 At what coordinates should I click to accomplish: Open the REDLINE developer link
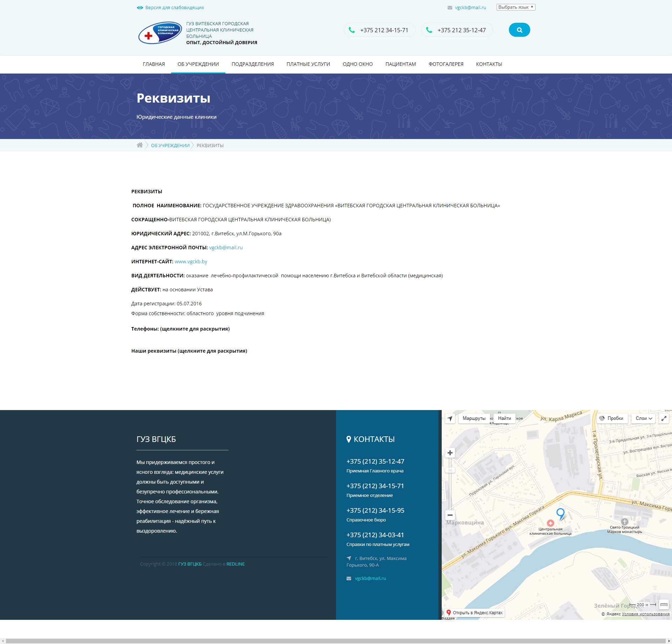[236, 564]
